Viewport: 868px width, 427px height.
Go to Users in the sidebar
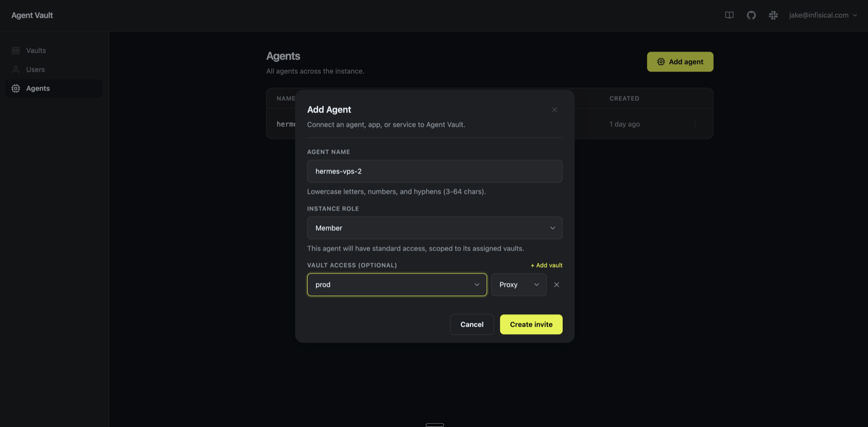pos(54,69)
